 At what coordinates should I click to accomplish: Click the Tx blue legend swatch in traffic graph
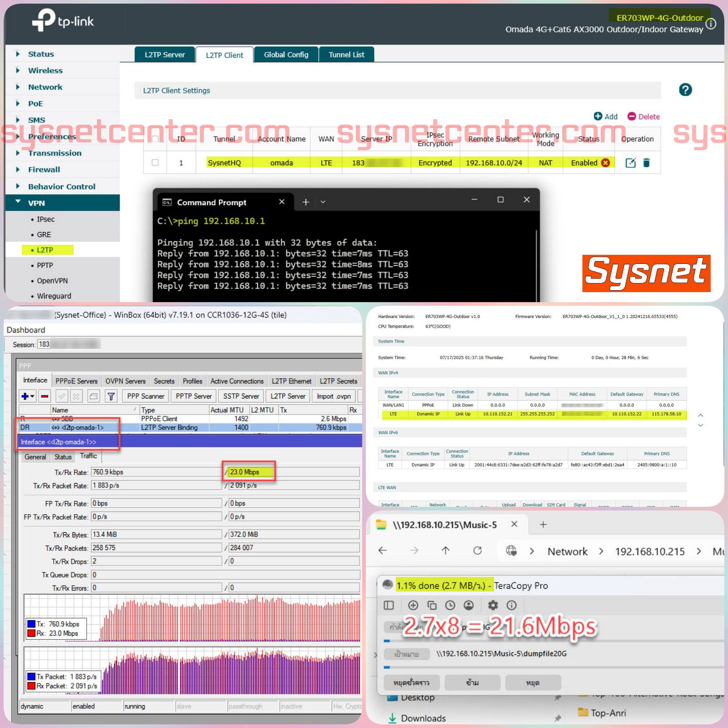click(31, 624)
